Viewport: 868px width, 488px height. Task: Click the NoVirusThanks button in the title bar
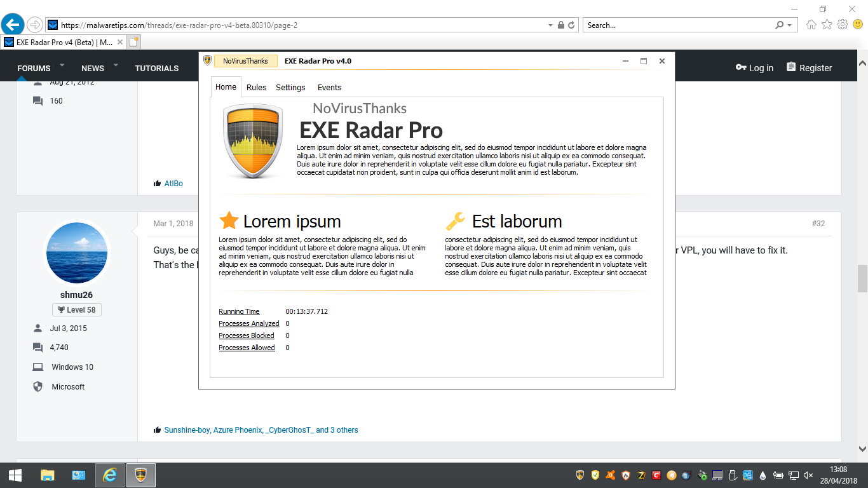coord(245,61)
